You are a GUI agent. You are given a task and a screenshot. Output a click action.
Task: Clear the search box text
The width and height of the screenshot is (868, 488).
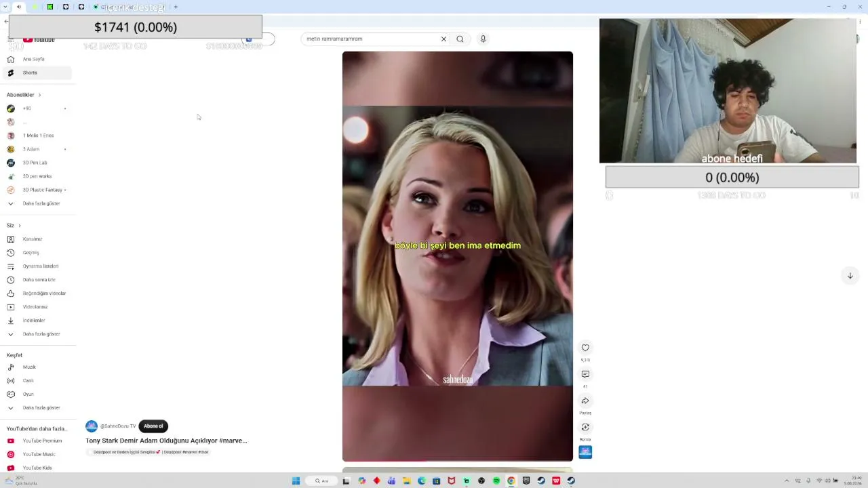[443, 39]
